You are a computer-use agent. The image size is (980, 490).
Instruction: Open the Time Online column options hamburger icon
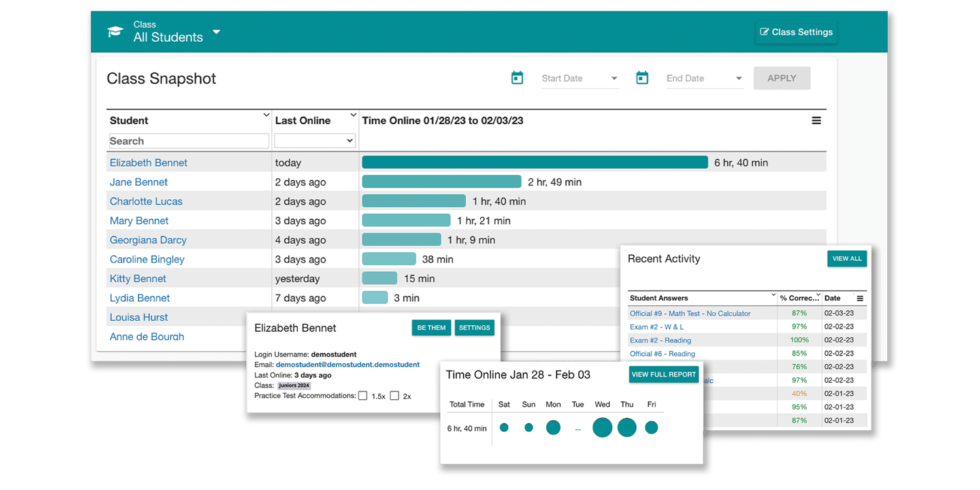coord(816,120)
